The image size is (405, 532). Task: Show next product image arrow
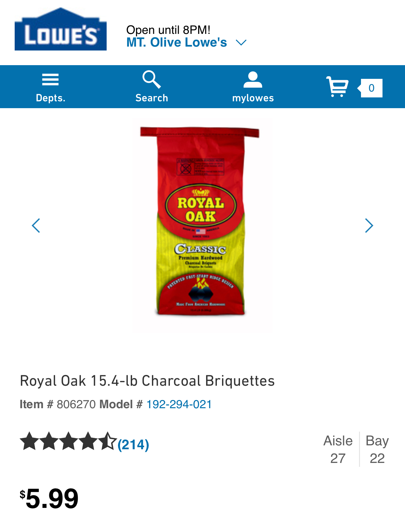pos(369,225)
